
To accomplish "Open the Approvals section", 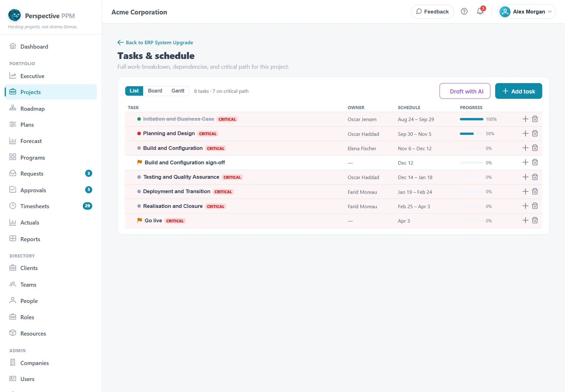I will tap(51, 190).
